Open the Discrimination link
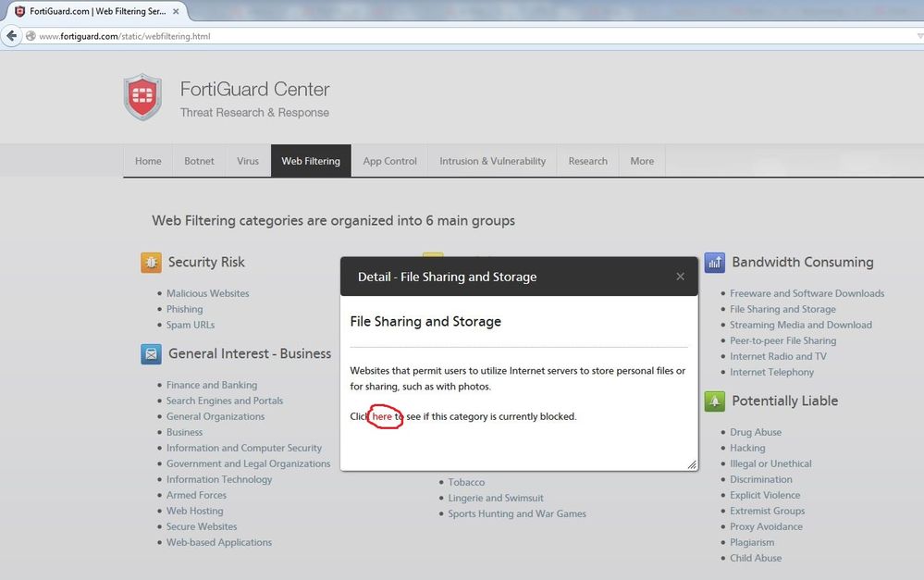The image size is (924, 580). tap(761, 480)
